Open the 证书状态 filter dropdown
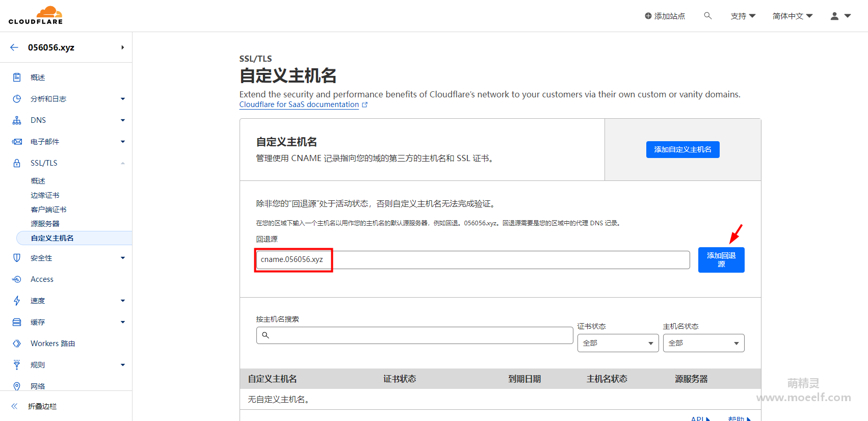The width and height of the screenshot is (868, 421). [x=618, y=343]
